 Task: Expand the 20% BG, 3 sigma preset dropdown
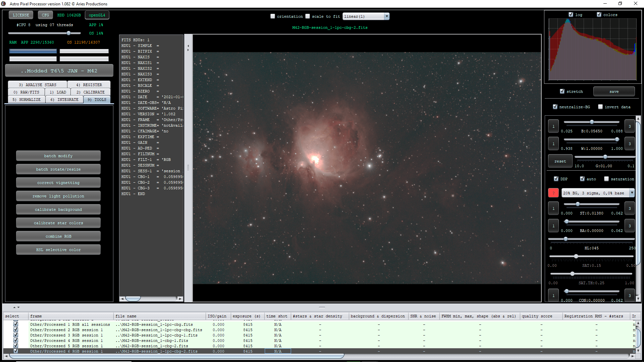coord(632,193)
